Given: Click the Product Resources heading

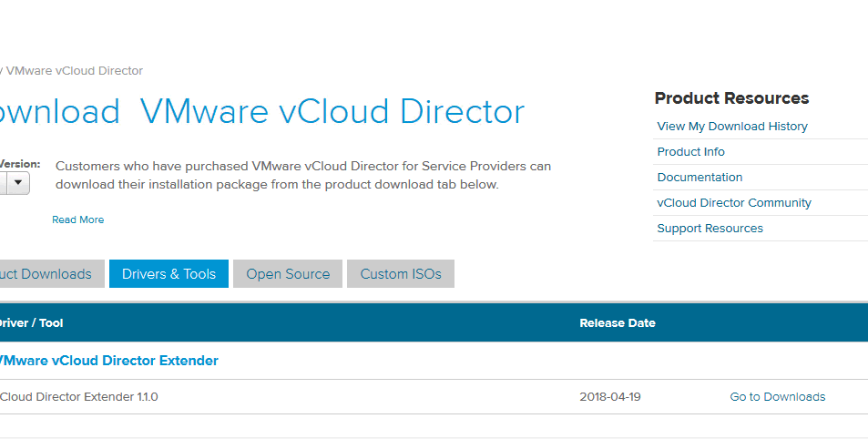Looking at the screenshot, I should [731, 98].
